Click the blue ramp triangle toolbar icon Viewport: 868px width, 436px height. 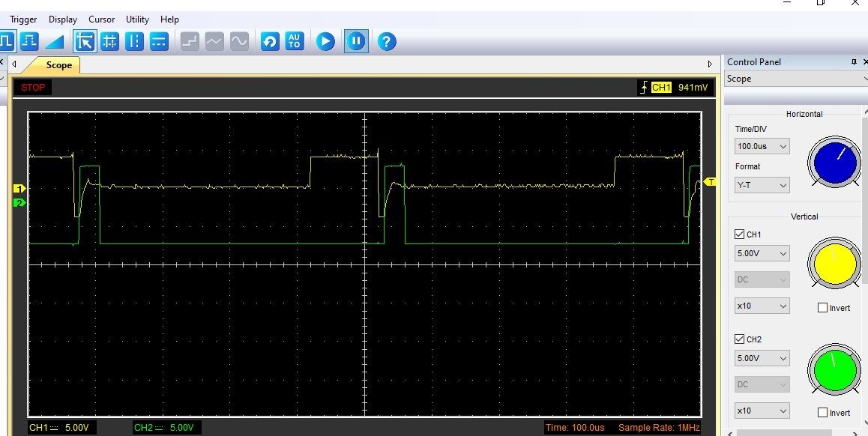click(x=54, y=41)
